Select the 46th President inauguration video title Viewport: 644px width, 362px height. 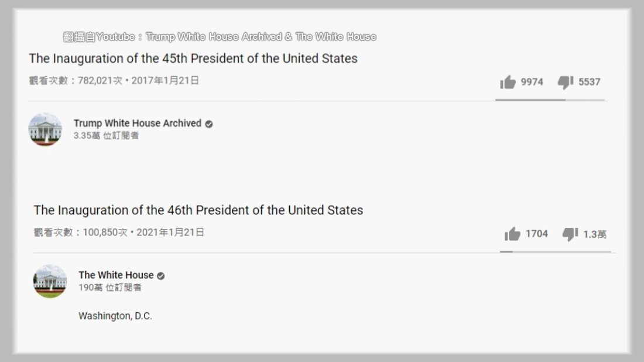tap(198, 210)
